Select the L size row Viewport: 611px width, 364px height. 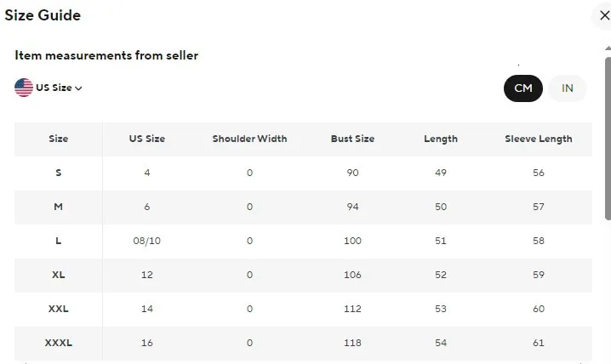tap(59, 241)
